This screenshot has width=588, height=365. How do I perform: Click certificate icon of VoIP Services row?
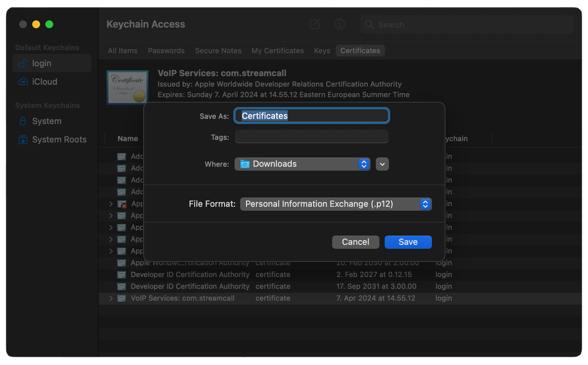pos(122,298)
